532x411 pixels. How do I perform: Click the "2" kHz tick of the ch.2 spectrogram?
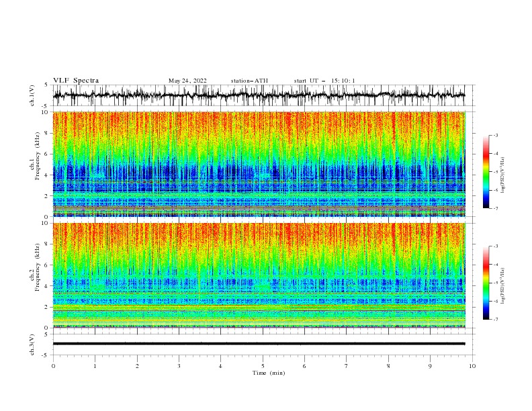tap(47, 307)
